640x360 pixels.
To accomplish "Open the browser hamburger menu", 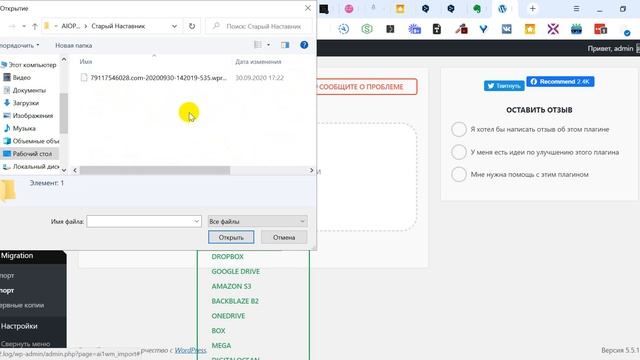I will click(576, 9).
